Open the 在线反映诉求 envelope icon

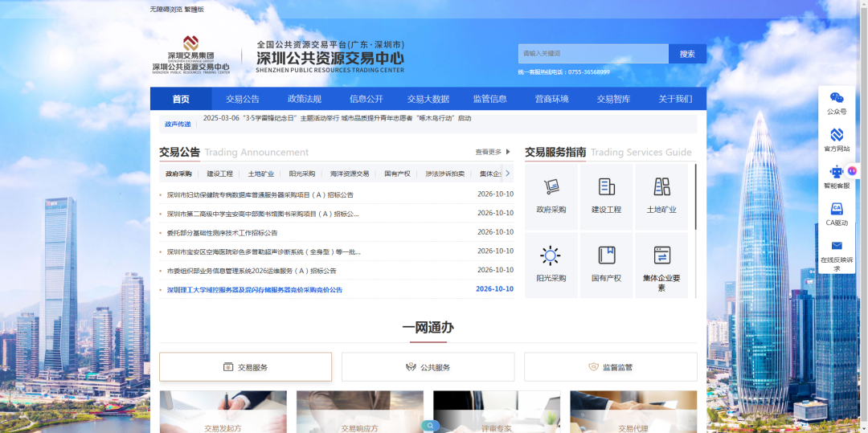tap(837, 246)
